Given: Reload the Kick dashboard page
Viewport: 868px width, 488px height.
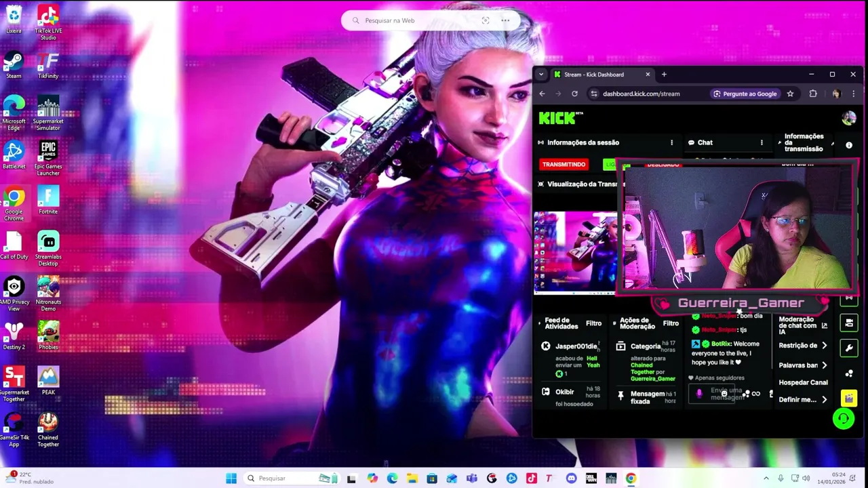Looking at the screenshot, I should click(x=574, y=94).
